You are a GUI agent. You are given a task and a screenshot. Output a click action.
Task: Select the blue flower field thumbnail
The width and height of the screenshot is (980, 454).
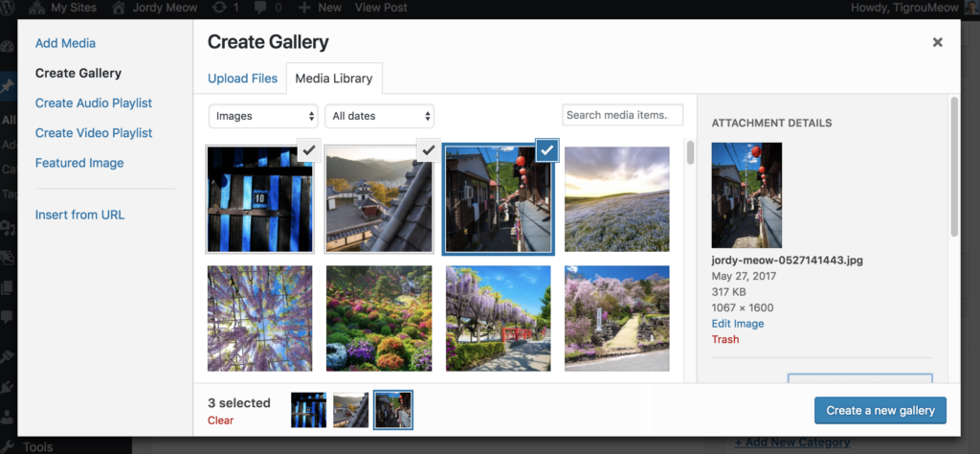point(616,199)
